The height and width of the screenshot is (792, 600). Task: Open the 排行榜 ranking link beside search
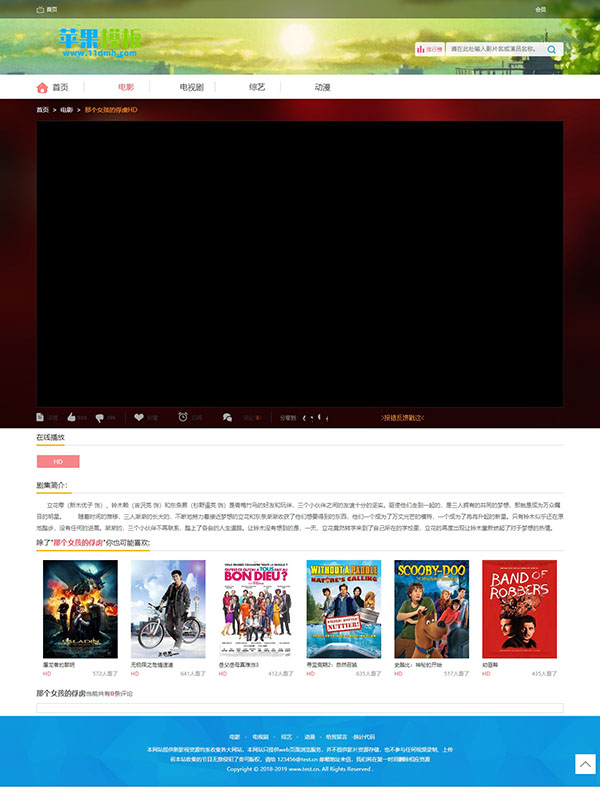[x=430, y=48]
